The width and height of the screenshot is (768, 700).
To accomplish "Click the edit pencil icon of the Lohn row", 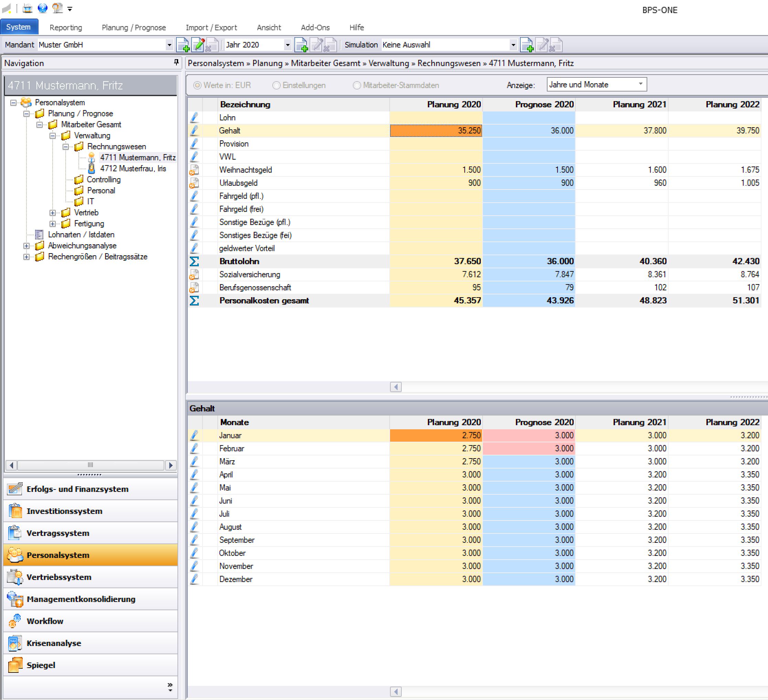I will (x=194, y=117).
